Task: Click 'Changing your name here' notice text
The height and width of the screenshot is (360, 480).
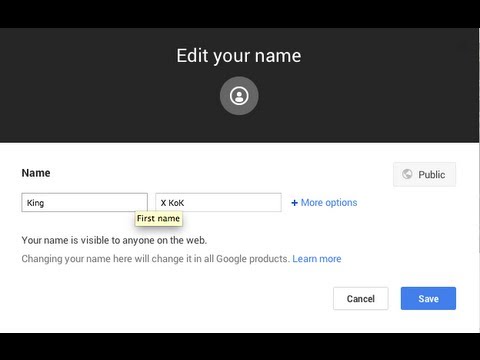Action: 156,259
